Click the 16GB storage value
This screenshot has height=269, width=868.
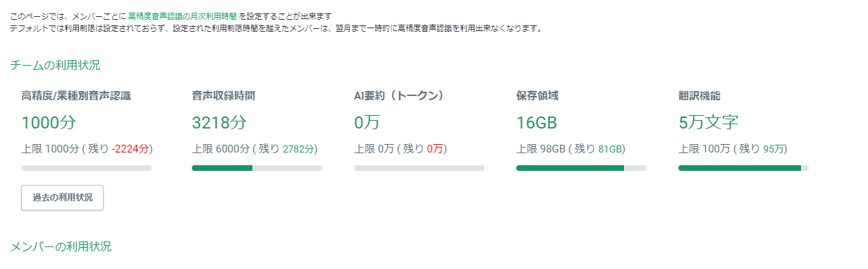537,123
